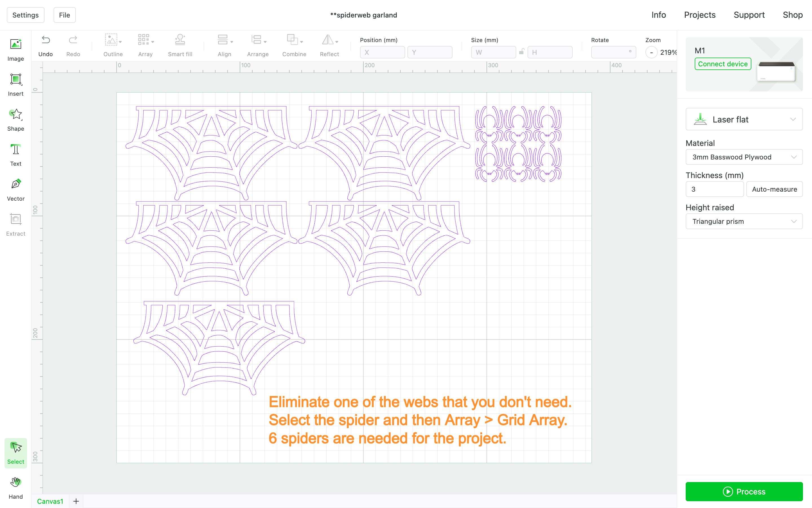Start the Process button
Viewport: 812px width, 508px height.
(x=744, y=492)
